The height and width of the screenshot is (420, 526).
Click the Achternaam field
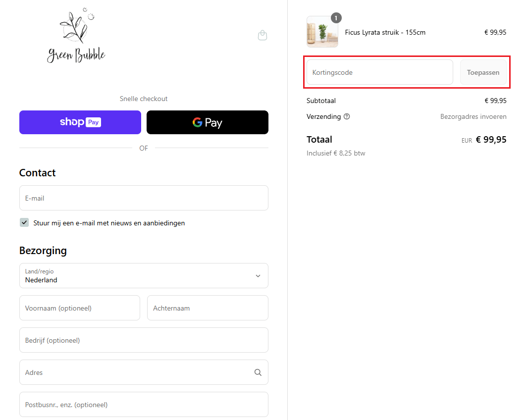pos(208,308)
